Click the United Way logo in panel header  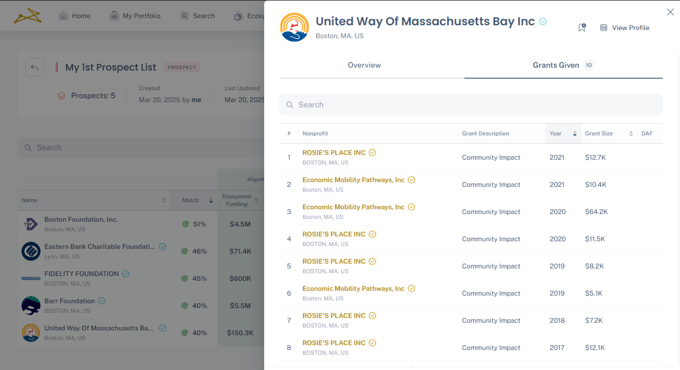point(294,27)
